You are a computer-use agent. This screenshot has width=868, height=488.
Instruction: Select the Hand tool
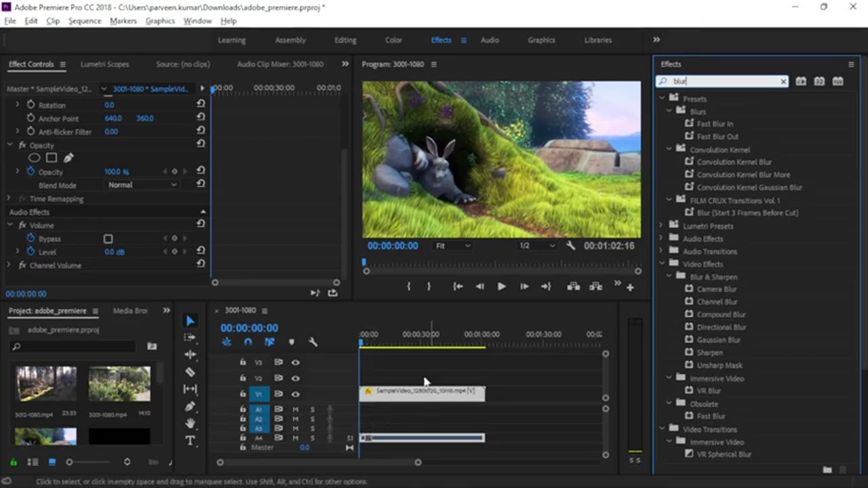[x=191, y=423]
